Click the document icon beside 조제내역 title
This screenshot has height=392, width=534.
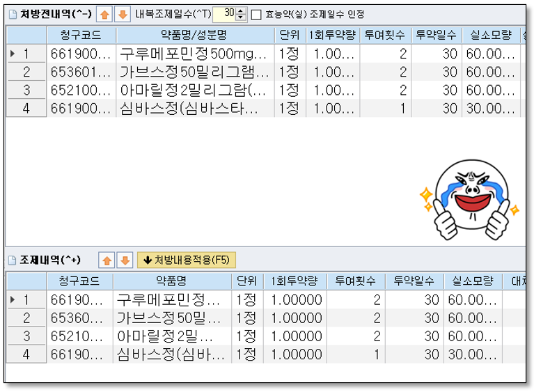(12, 260)
